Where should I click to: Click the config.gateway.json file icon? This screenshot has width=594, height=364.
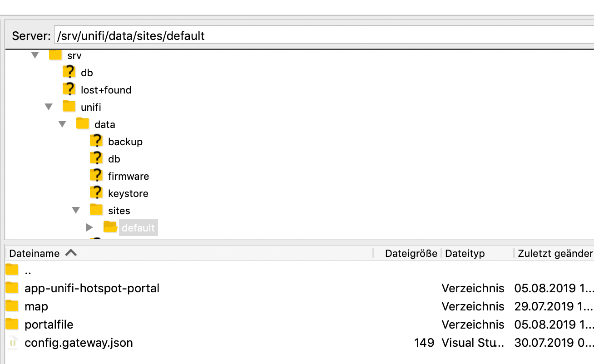click(12, 342)
